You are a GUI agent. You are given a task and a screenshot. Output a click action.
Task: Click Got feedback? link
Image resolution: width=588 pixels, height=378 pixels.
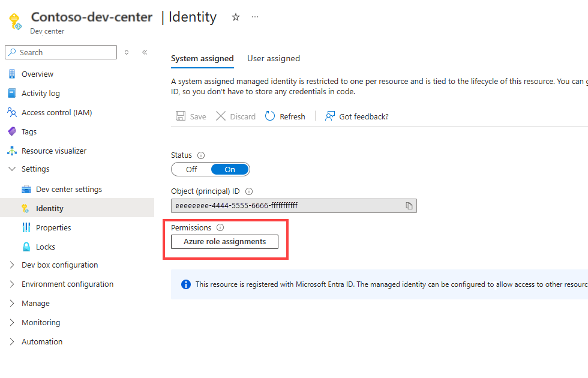[x=364, y=116]
